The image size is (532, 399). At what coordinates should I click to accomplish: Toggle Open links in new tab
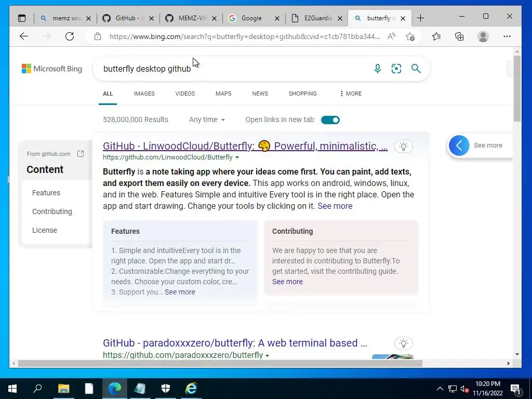(330, 120)
